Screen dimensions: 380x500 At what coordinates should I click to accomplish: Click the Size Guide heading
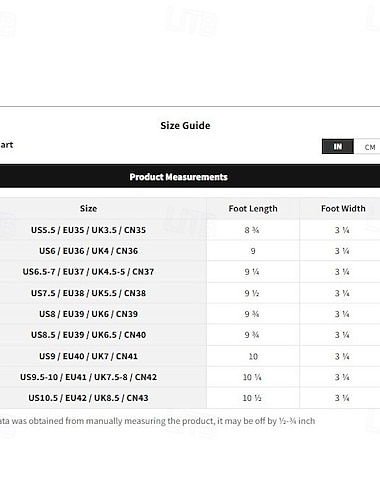coord(185,126)
